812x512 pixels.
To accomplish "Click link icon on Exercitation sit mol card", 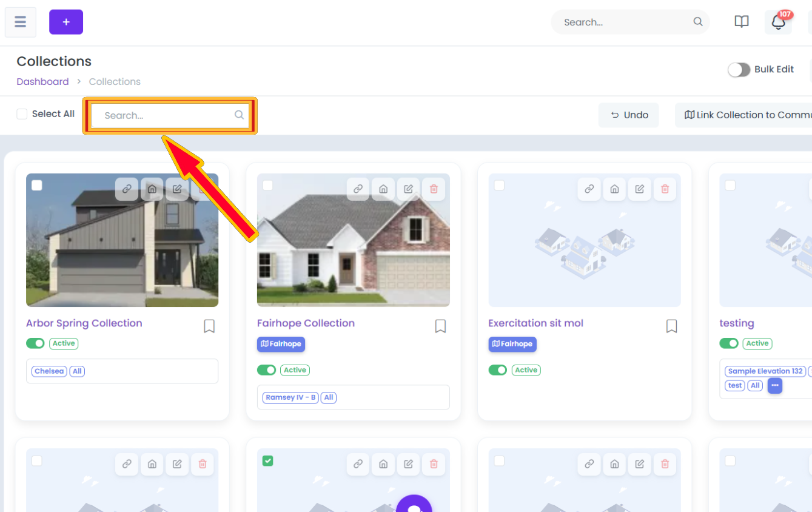I will click(589, 189).
